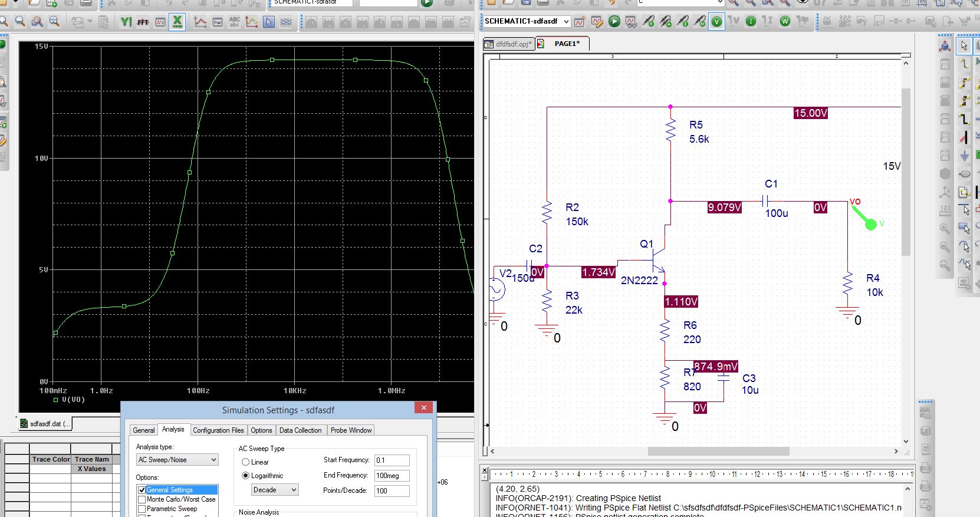Click the FFT toolbar icon
The width and height of the screenshot is (980, 517).
pyautogui.click(x=143, y=22)
